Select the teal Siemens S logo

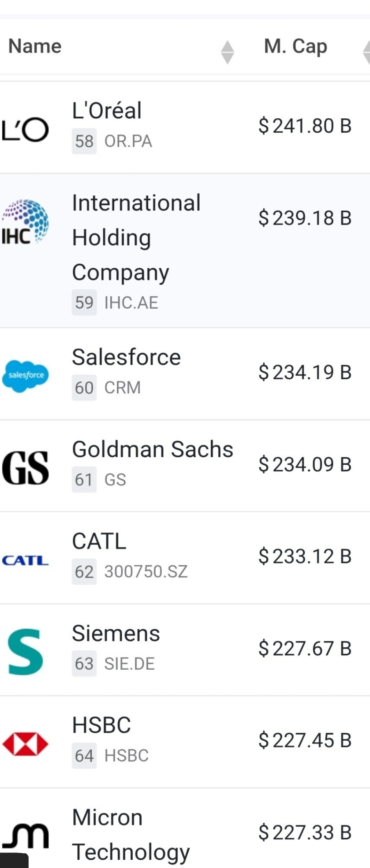tap(25, 652)
